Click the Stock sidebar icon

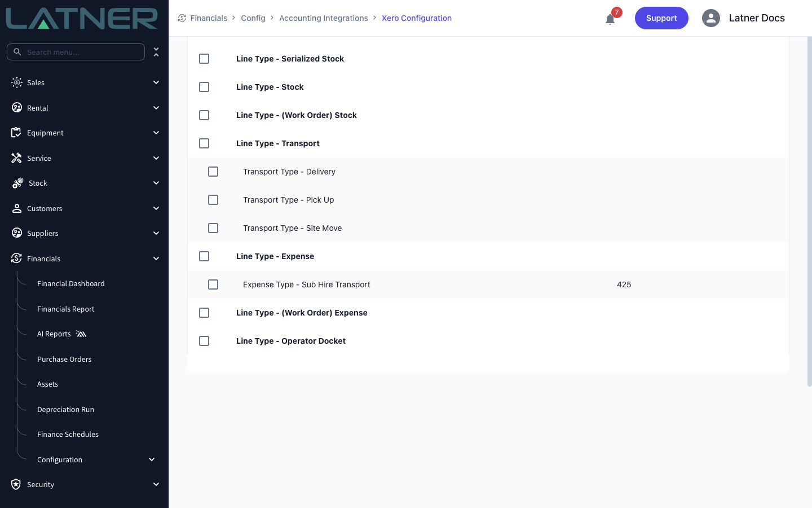click(x=17, y=183)
